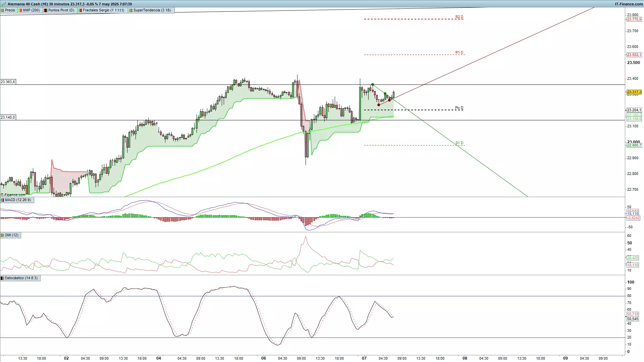
Task: Click the Piv D pivot label
Action: pos(459,108)
